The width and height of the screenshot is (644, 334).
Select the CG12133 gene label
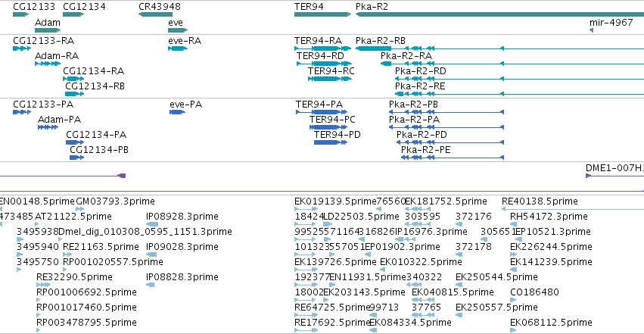pyautogui.click(x=34, y=7)
